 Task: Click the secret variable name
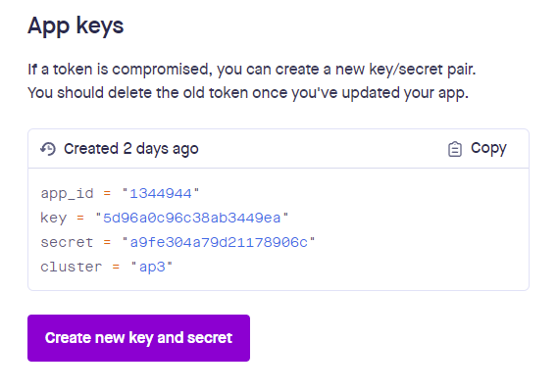(x=67, y=243)
